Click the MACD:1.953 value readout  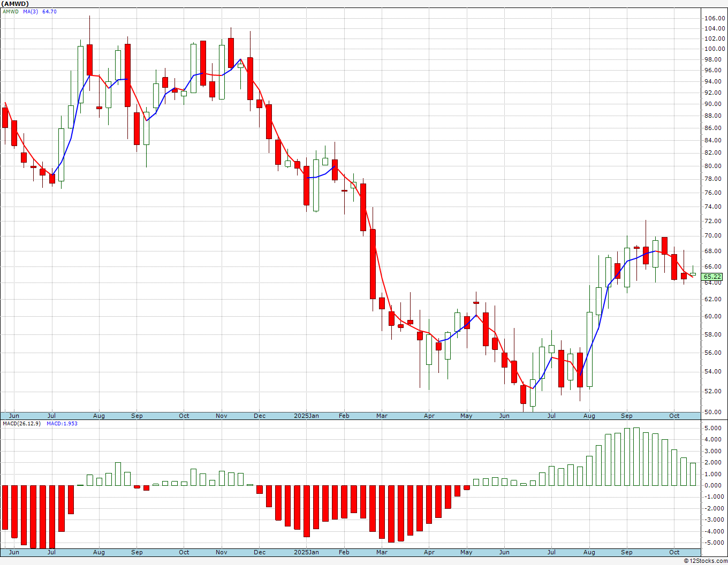tap(62, 424)
